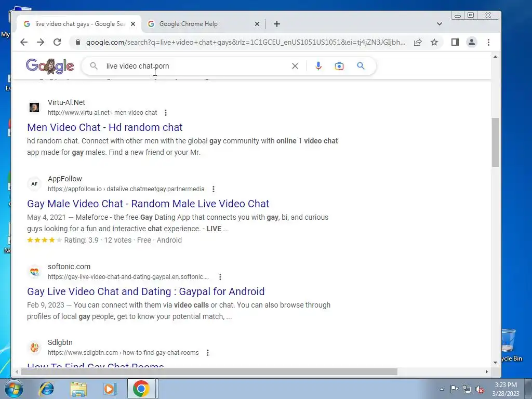Bookmark this page with the star icon

(x=434, y=42)
